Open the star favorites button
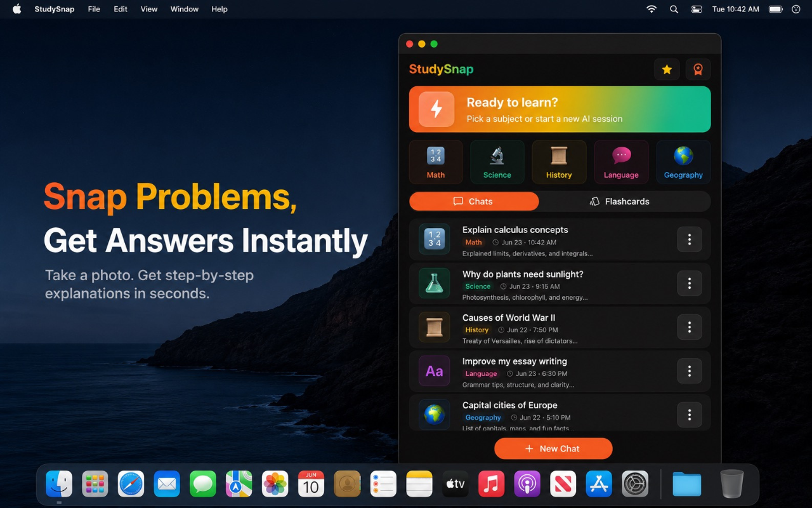This screenshot has width=812, height=508. [667, 69]
